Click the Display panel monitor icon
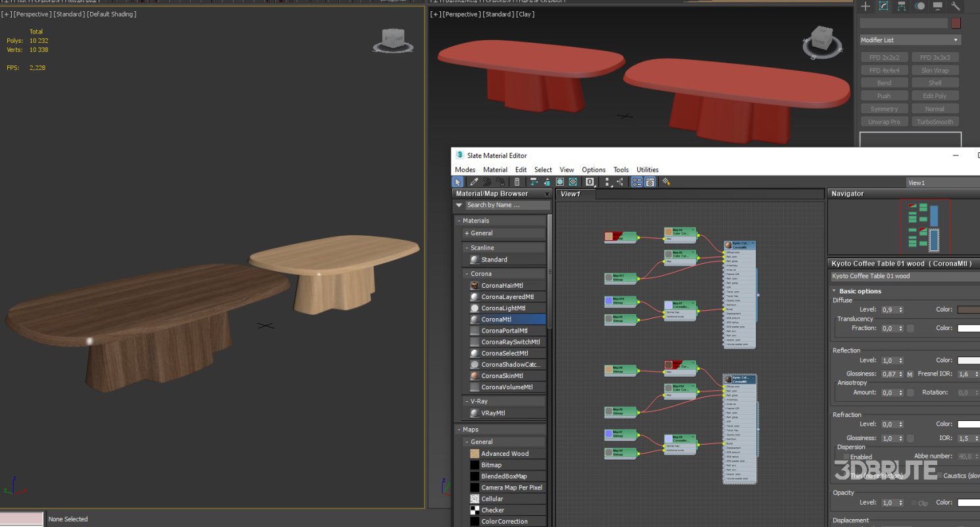 (937, 6)
